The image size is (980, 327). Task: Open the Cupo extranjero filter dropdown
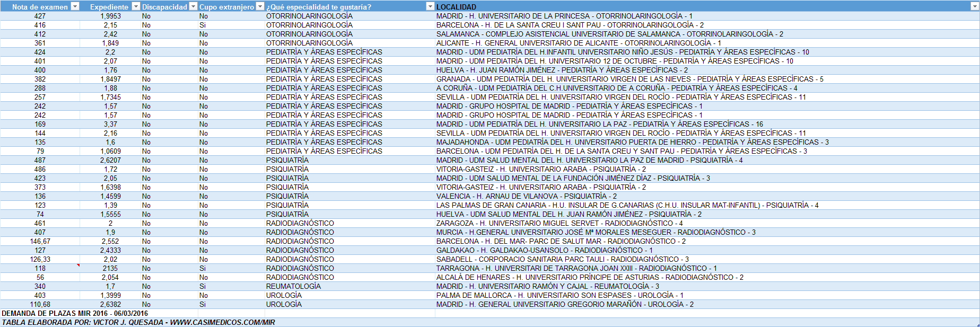[x=260, y=6]
